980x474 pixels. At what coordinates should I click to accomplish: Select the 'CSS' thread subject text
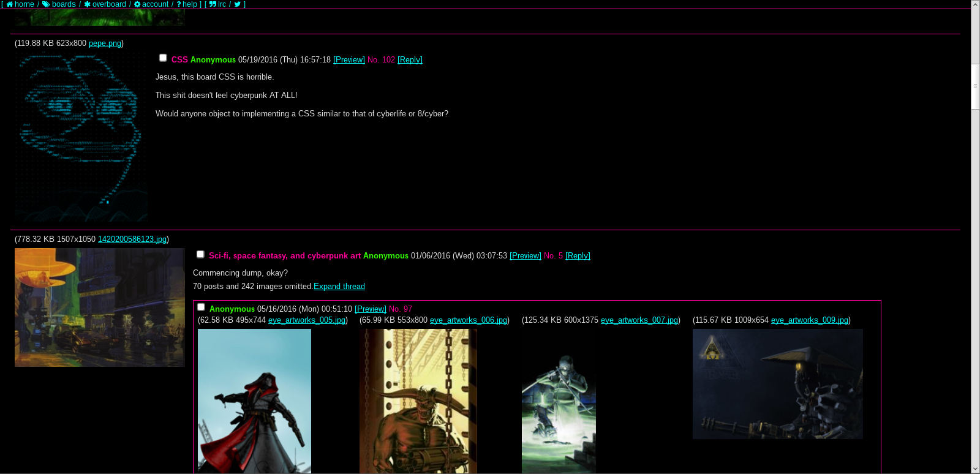(x=179, y=60)
